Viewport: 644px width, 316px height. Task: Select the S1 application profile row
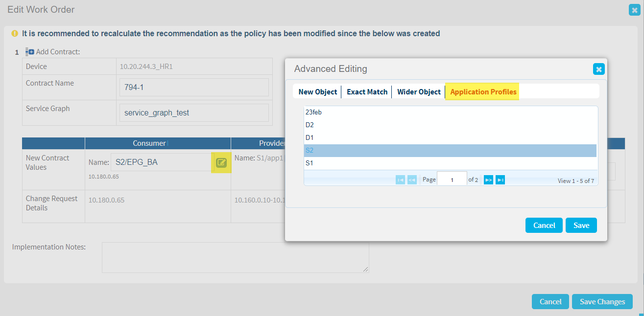(x=310, y=163)
